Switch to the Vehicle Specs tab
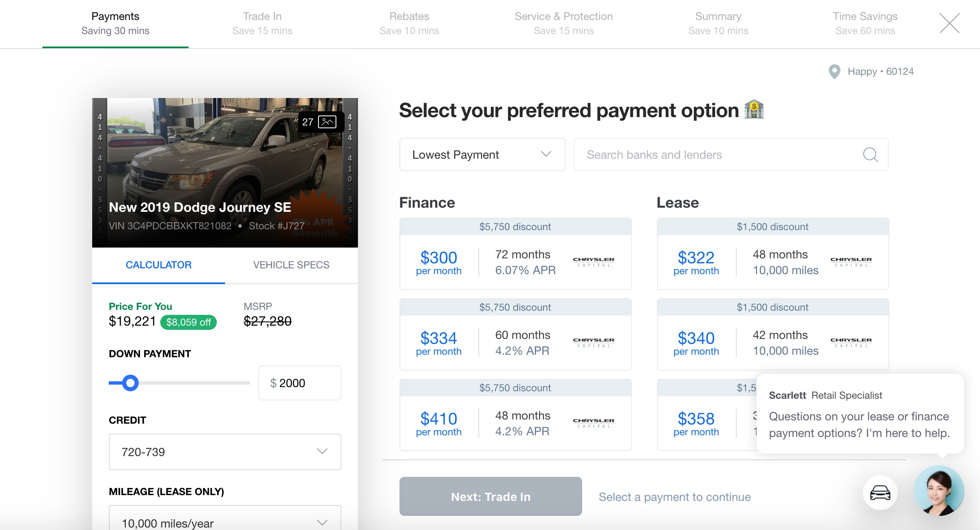The image size is (980, 530). coord(291,265)
